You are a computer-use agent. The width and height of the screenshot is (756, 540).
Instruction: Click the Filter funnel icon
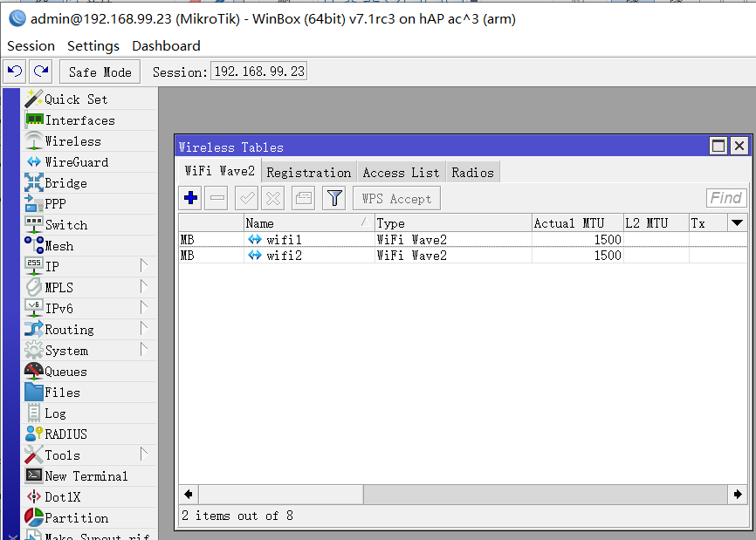333,199
